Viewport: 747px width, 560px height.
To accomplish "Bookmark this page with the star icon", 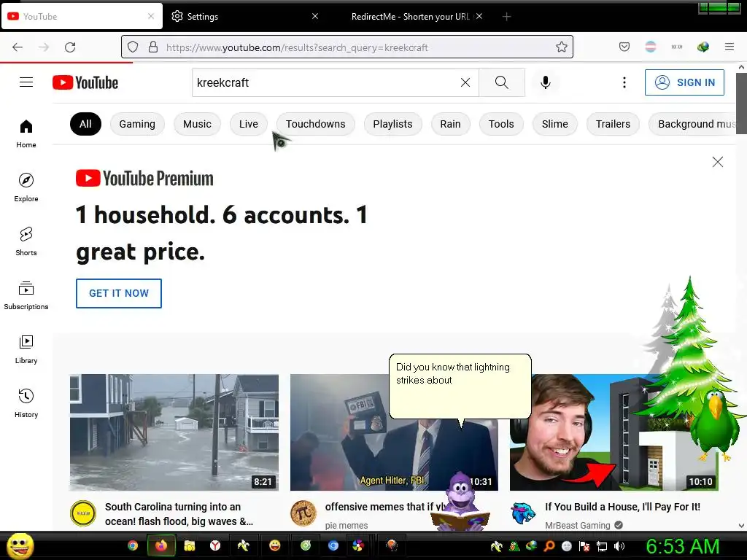I will 562,47.
